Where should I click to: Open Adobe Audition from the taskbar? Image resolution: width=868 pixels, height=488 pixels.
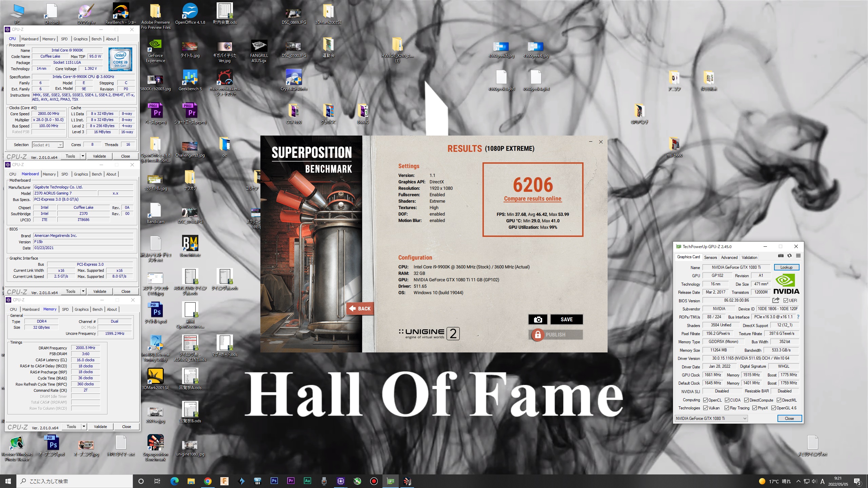click(x=307, y=481)
